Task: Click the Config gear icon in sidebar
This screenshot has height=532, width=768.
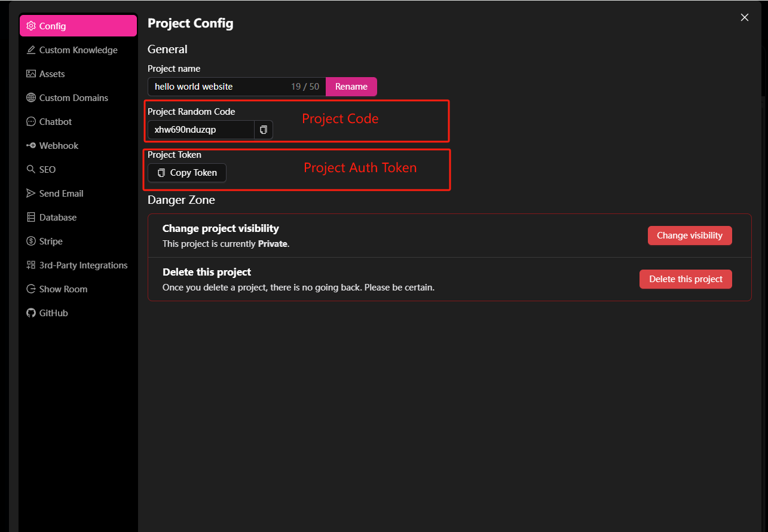Action: click(31, 26)
